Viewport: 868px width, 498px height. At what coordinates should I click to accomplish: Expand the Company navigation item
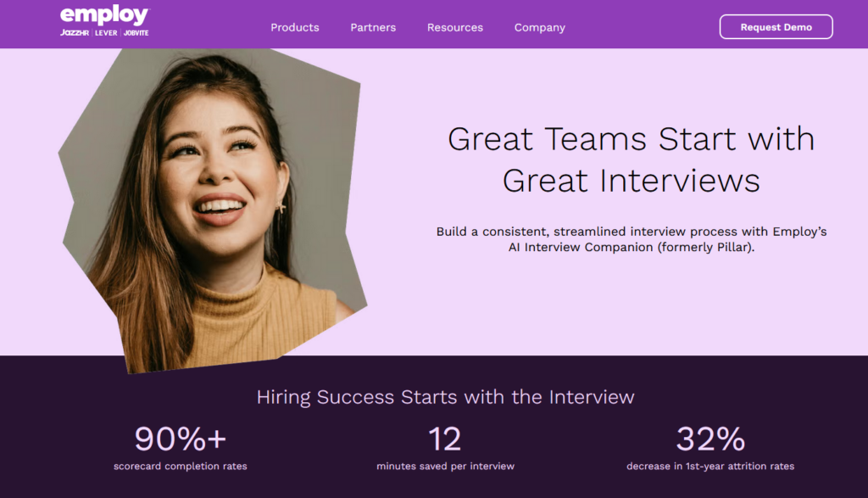pyautogui.click(x=540, y=27)
